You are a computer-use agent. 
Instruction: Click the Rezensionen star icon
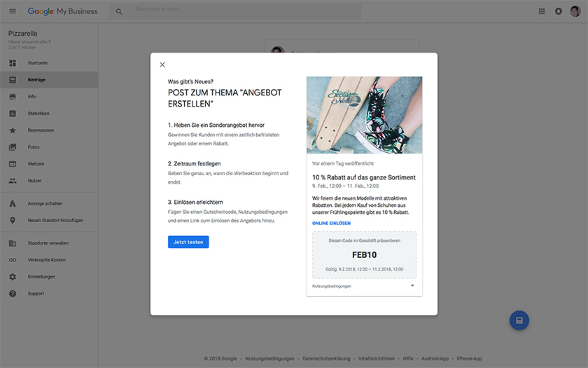click(13, 130)
